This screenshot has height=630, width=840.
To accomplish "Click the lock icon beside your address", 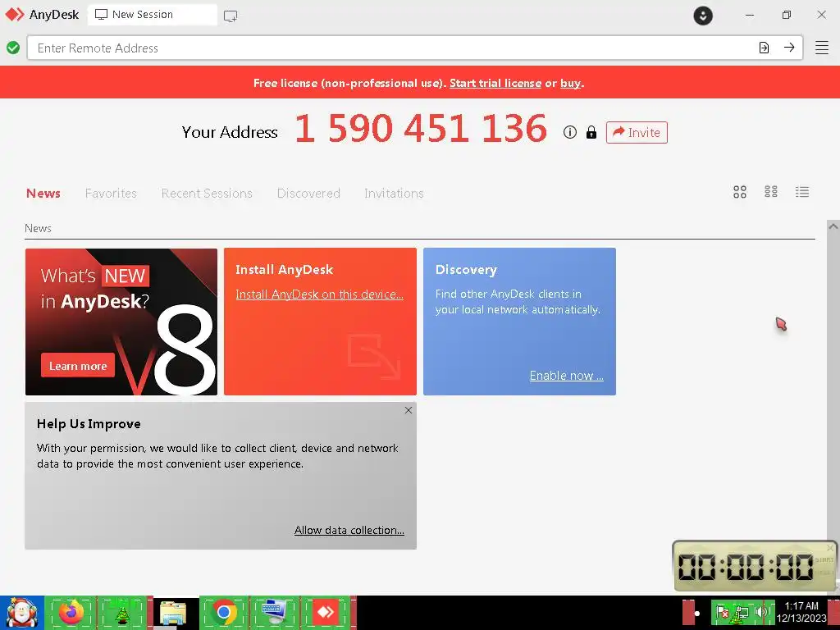I will tap(591, 132).
